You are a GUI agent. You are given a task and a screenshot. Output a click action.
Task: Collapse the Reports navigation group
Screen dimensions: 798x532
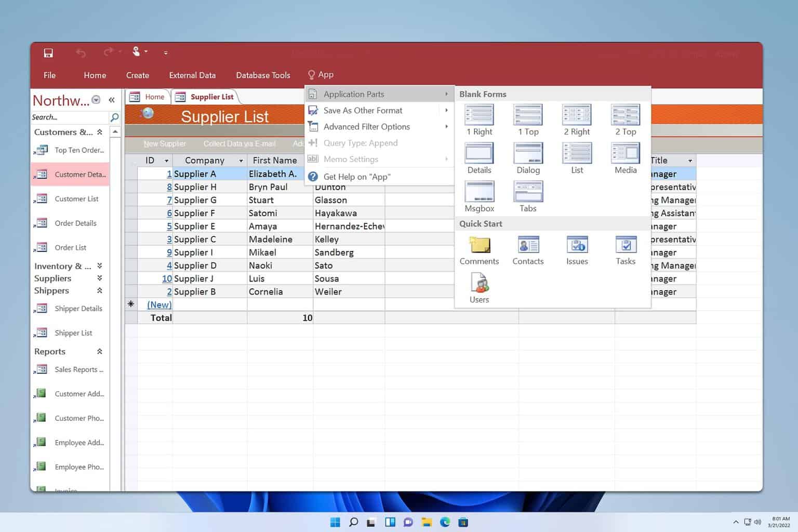100,352
